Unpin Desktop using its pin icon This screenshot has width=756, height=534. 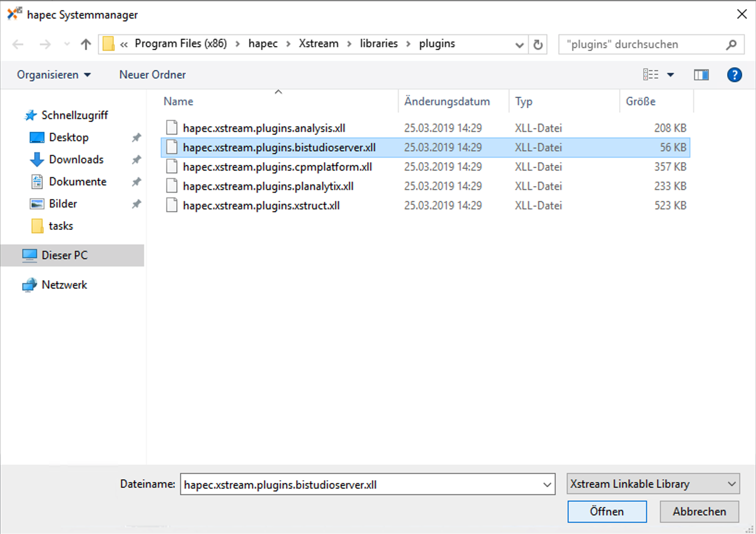click(136, 137)
